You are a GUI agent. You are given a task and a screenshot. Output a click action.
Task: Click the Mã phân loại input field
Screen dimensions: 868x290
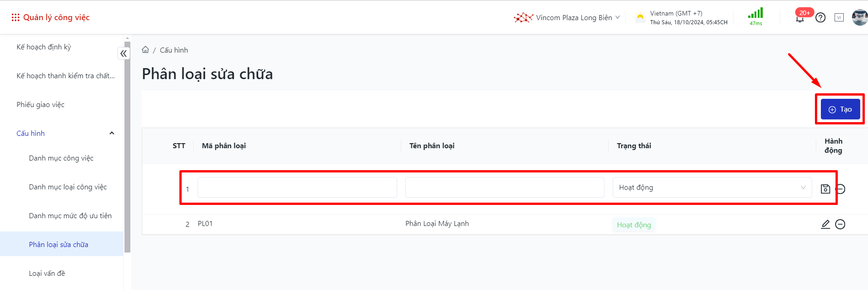pos(297,188)
